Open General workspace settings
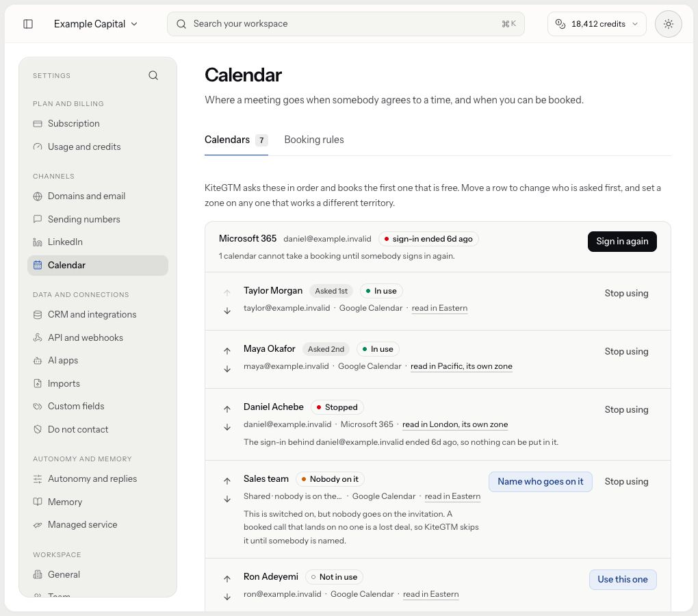This screenshot has height=616, width=698. point(98,575)
